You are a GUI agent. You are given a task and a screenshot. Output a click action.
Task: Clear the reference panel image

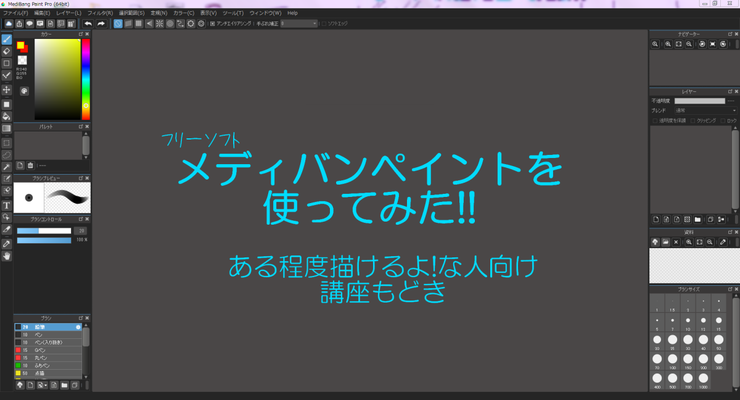676,242
